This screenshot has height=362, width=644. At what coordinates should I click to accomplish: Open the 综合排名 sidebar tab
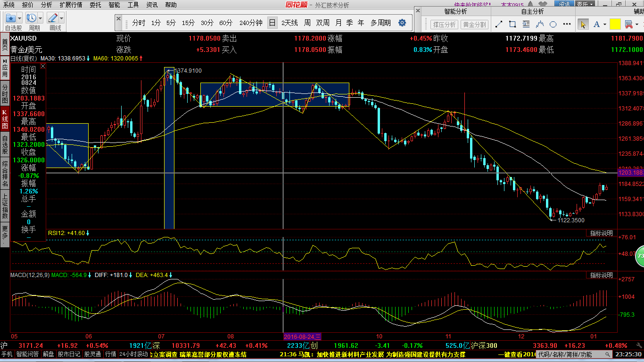pyautogui.click(x=5, y=173)
